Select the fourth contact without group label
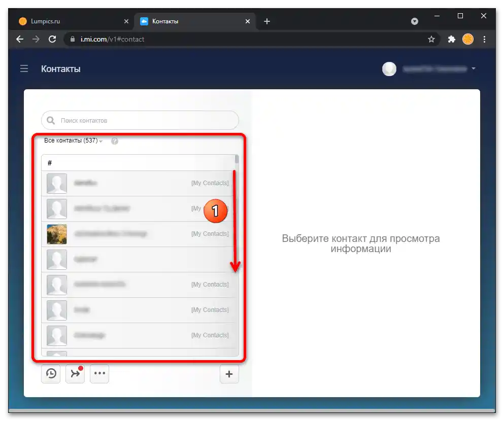 138,260
